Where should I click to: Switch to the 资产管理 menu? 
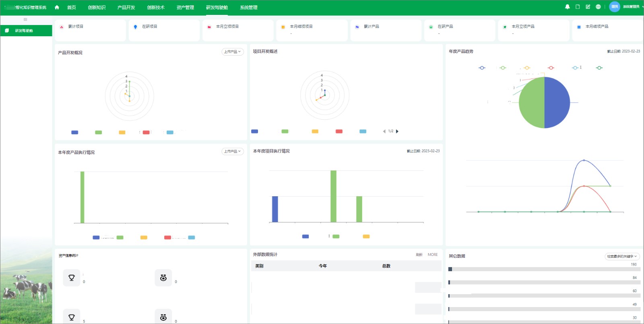[185, 7]
